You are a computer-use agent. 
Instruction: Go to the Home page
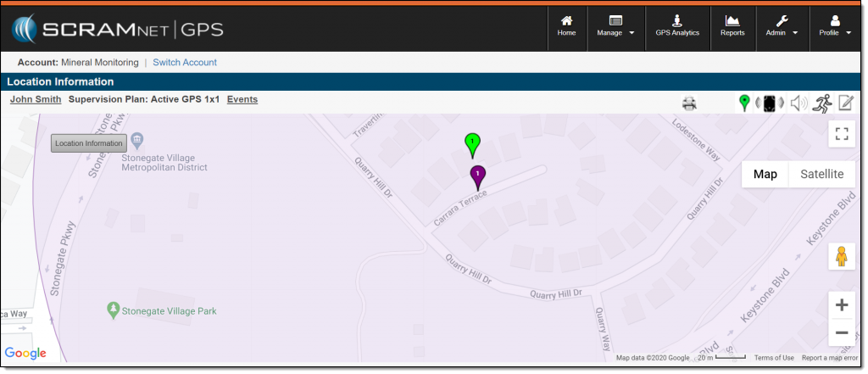[x=566, y=26]
